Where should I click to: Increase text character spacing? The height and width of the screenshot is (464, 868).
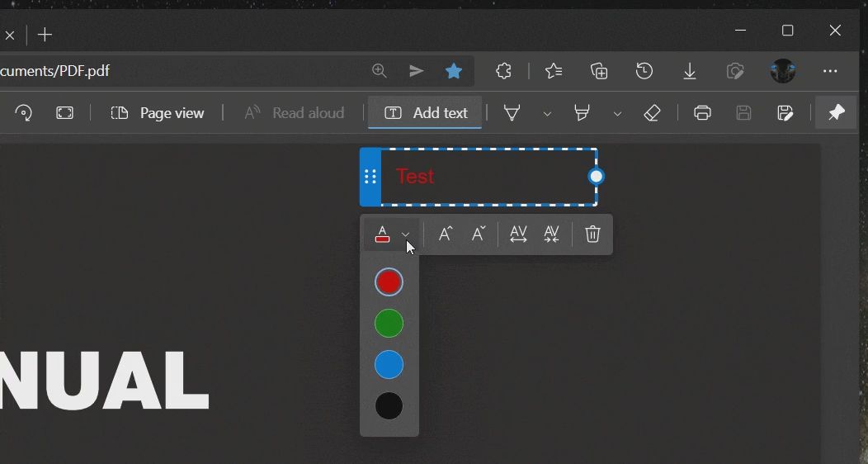[518, 234]
